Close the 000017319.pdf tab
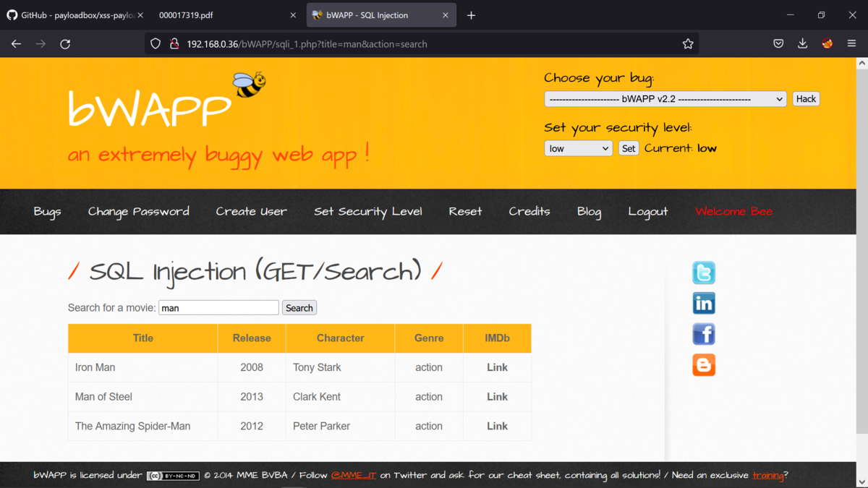The height and width of the screenshot is (488, 868). [x=293, y=15]
